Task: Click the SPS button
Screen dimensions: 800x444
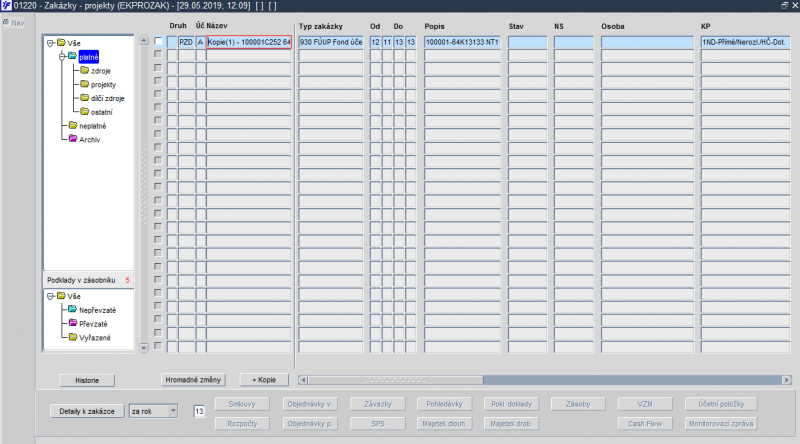Action: coord(378,424)
